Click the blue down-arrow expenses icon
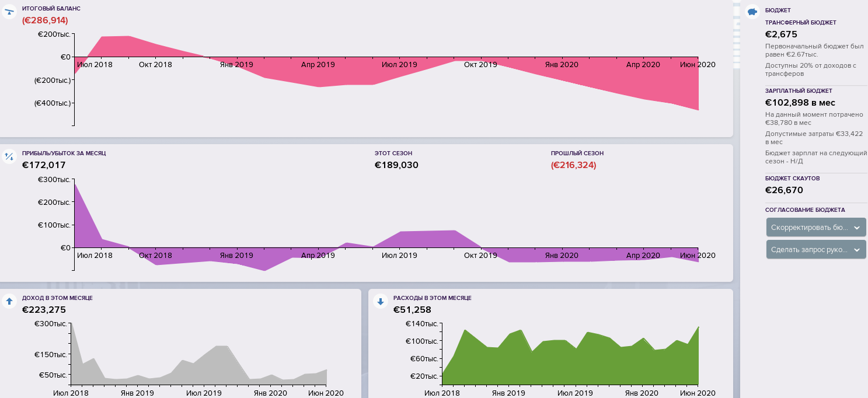Viewport: 868px width, 398px height. pyautogui.click(x=381, y=301)
